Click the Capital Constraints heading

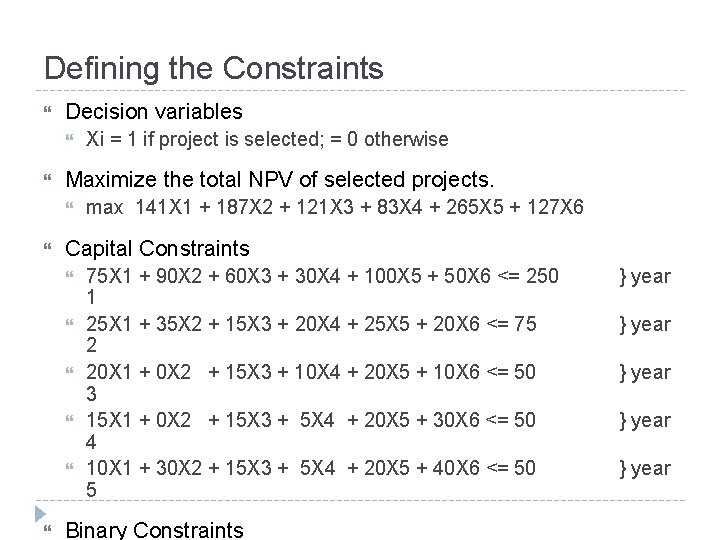157,248
